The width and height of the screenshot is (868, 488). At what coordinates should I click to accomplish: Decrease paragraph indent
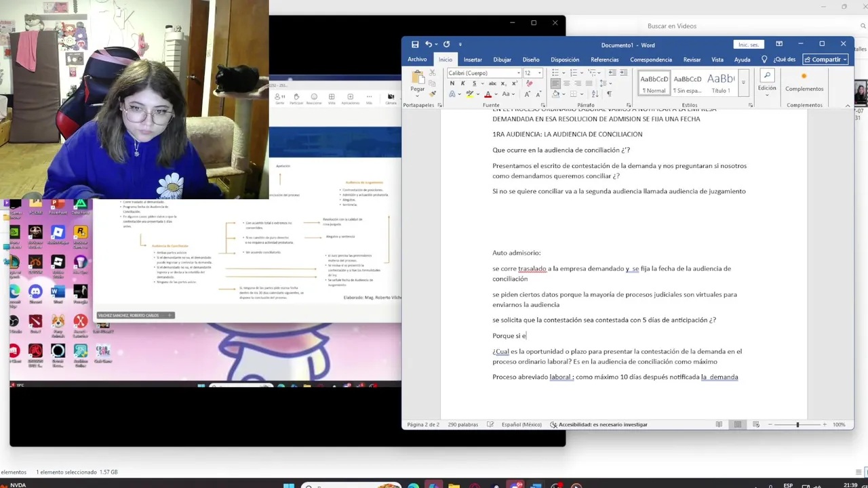click(612, 73)
